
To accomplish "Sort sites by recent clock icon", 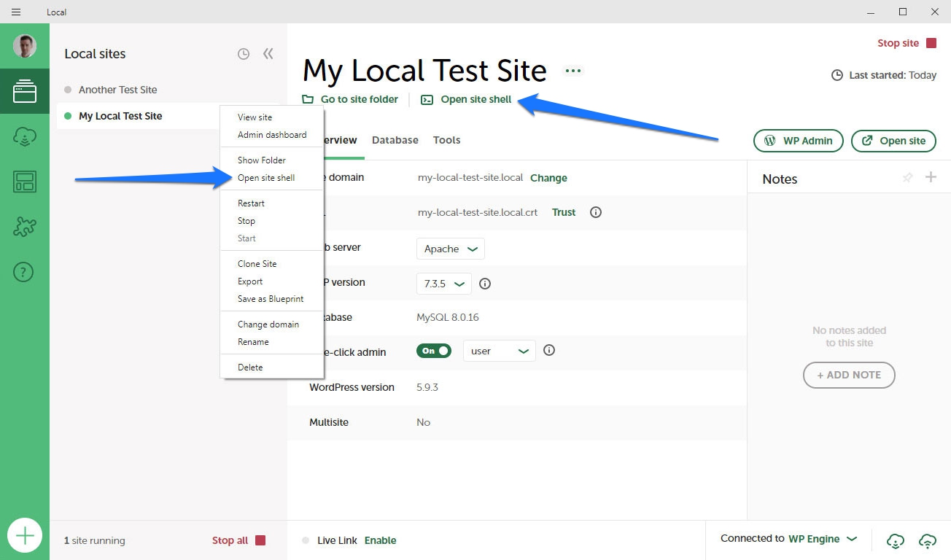I will click(x=244, y=54).
